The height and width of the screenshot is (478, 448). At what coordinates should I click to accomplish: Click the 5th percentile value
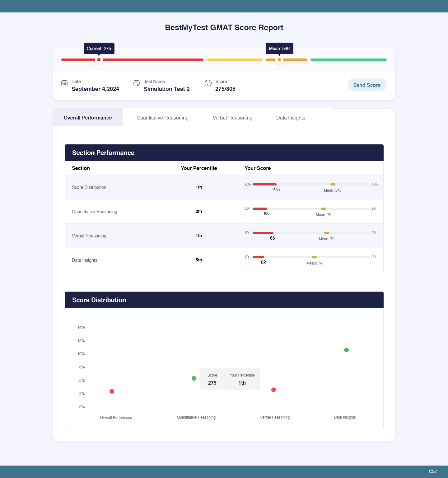[199, 260]
